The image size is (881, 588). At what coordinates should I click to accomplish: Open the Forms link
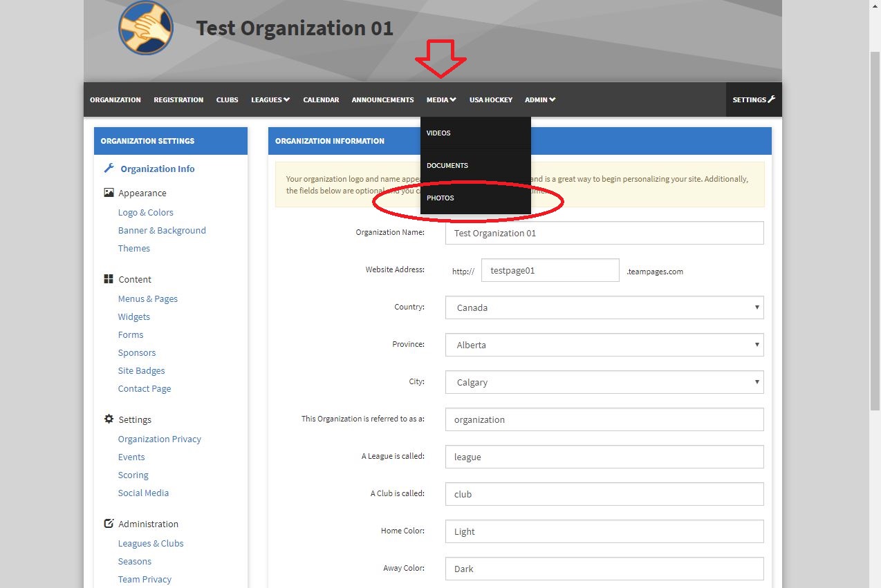[131, 334]
